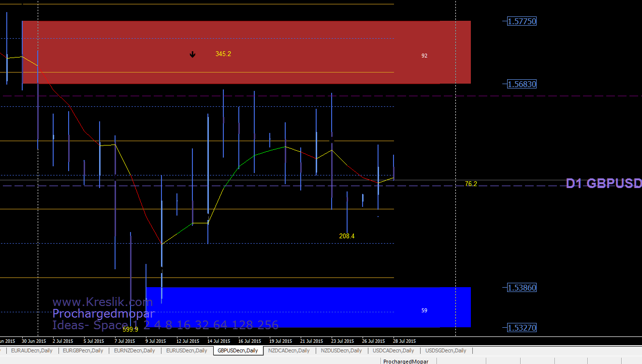This screenshot has height=364, width=642.
Task: Click the yellow 76.2 value label
Action: click(x=471, y=184)
